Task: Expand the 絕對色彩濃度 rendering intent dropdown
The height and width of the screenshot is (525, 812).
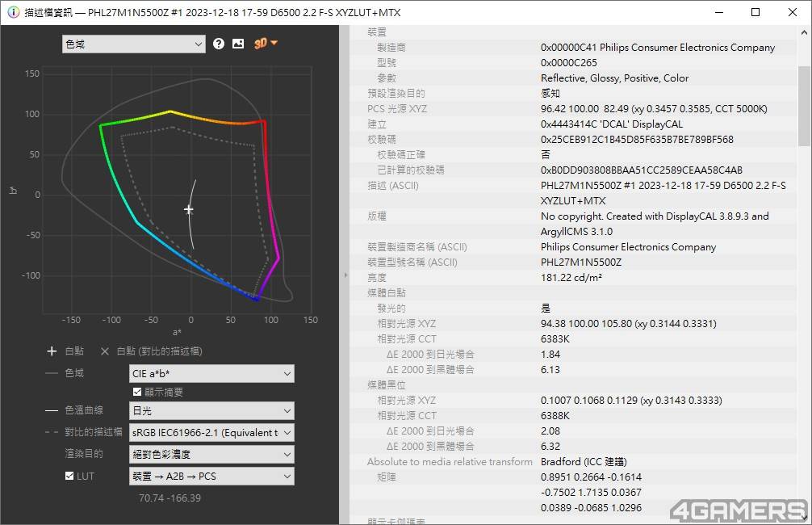Action: click(211, 455)
